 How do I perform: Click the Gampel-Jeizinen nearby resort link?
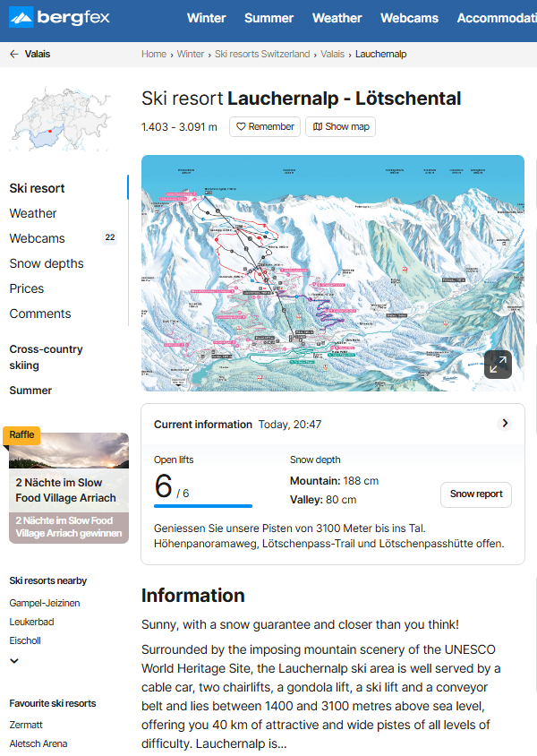tap(45, 603)
